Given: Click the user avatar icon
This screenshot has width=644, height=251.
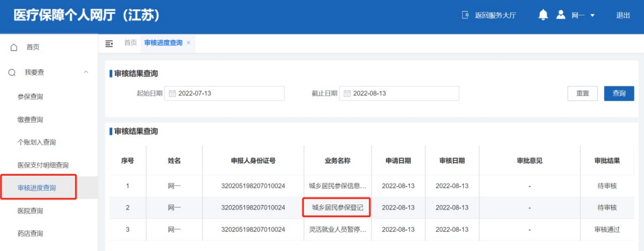Looking at the screenshot, I should click(561, 15).
